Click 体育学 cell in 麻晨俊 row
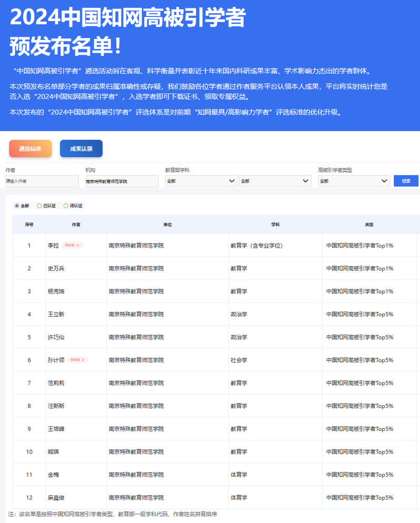Image resolution: width=420 pixels, height=523 pixels. pyautogui.click(x=239, y=498)
